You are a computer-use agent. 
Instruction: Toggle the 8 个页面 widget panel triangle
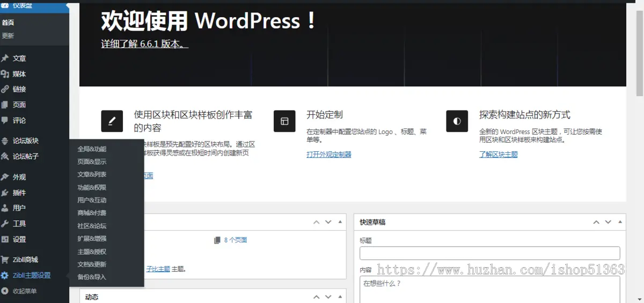[x=340, y=222]
